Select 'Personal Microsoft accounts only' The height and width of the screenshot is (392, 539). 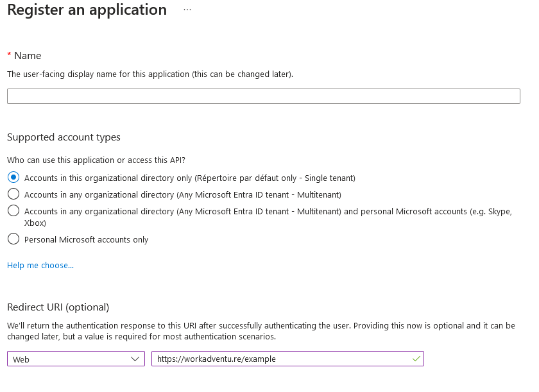[x=13, y=239]
